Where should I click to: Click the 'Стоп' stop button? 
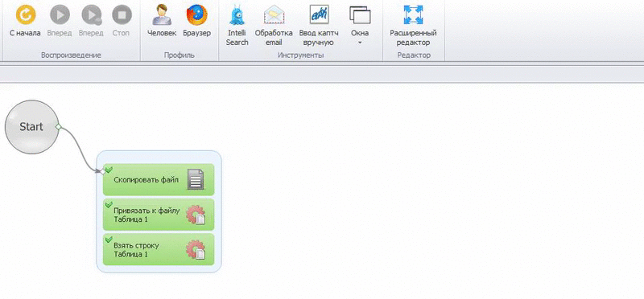122,15
